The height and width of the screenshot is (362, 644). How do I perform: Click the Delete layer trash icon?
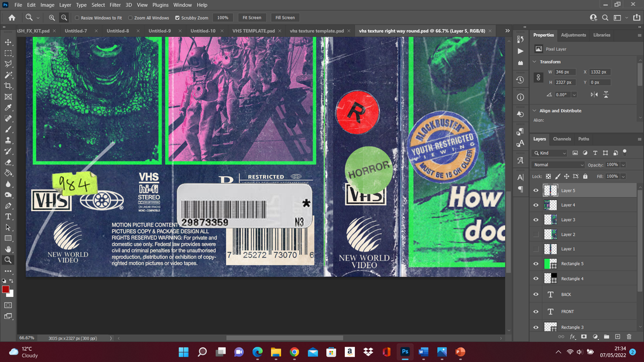click(x=629, y=336)
